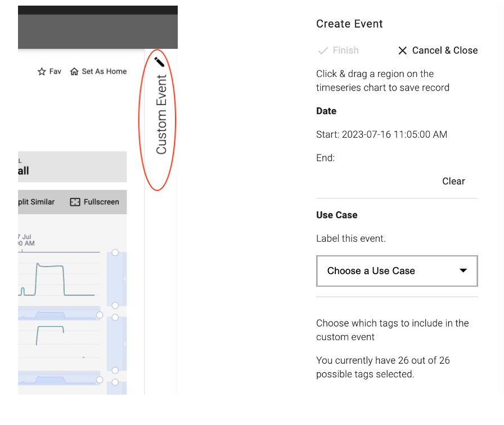Viewport: 504px width, 425px height.
Task: Click the Cancel & Close text
Action: [445, 51]
